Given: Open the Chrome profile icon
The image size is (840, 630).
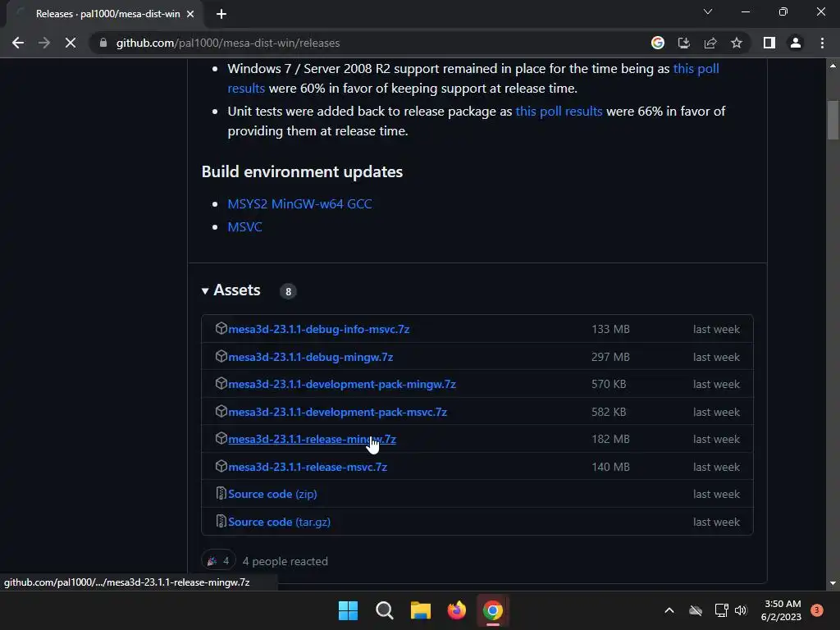Looking at the screenshot, I should click(796, 43).
